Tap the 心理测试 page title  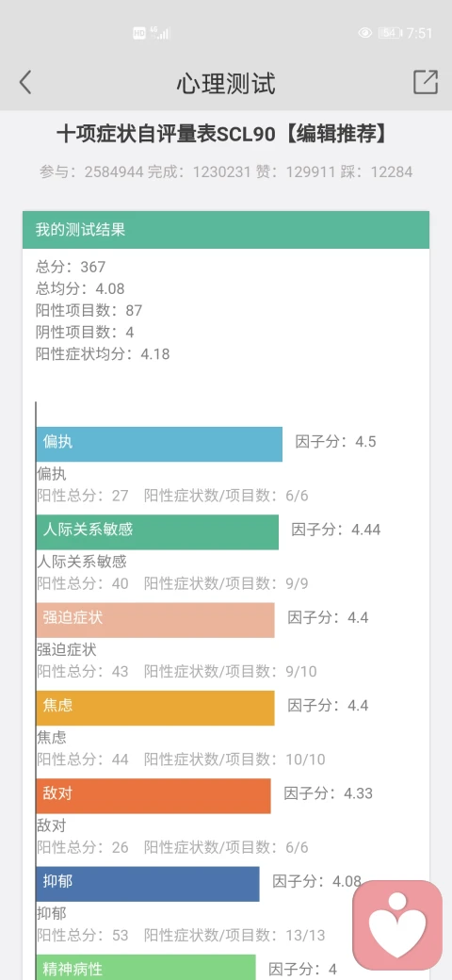point(225,83)
